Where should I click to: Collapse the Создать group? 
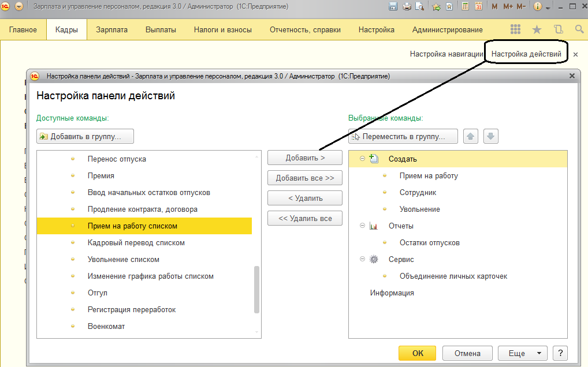362,159
